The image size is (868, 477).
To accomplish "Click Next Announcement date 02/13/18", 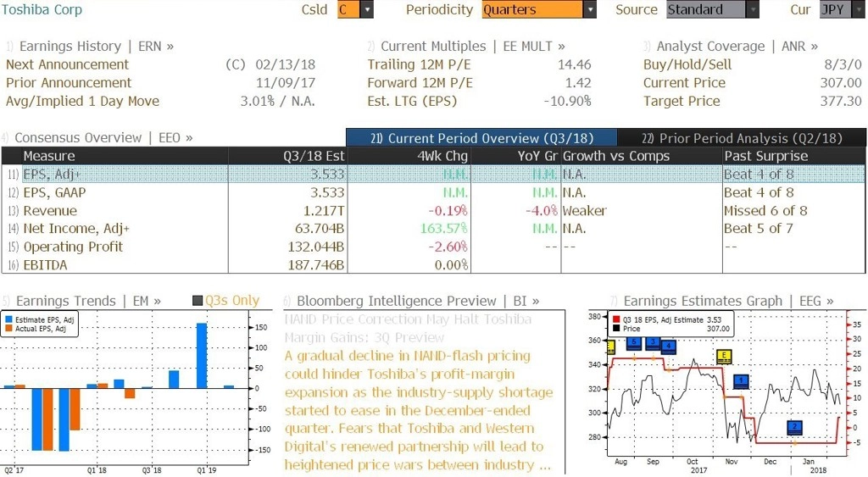I will click(x=285, y=64).
